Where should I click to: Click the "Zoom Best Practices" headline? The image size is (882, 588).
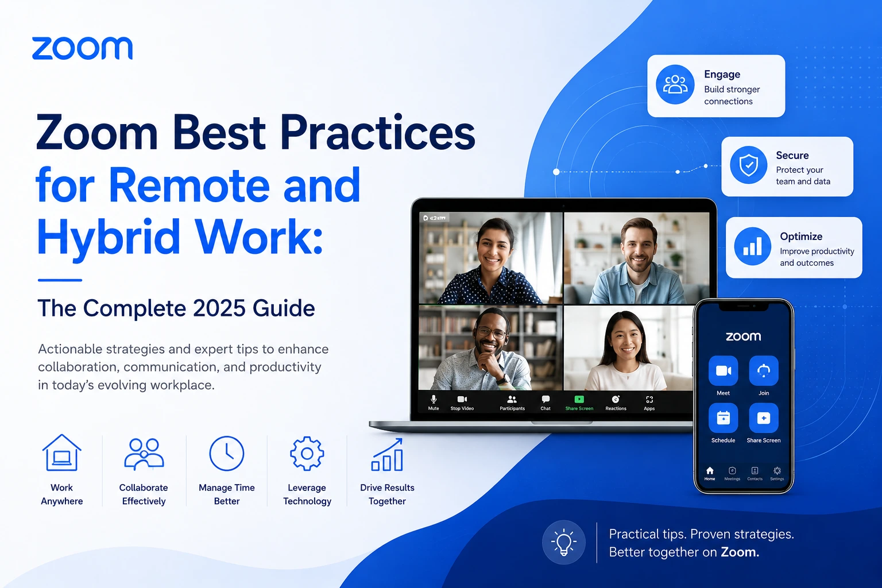point(256,132)
